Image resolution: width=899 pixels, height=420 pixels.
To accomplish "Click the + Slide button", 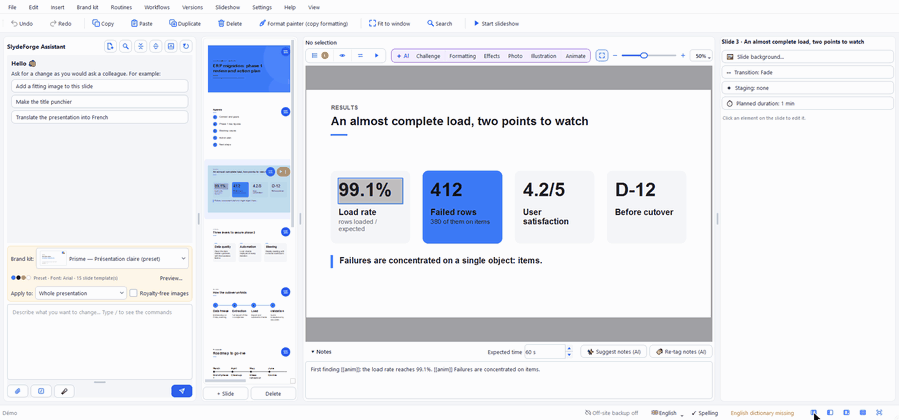I will [226, 394].
